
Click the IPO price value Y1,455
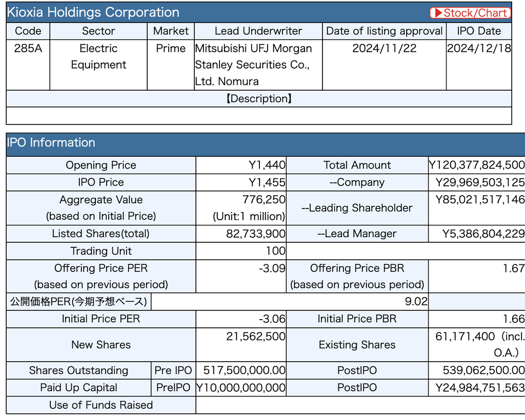pos(267,182)
